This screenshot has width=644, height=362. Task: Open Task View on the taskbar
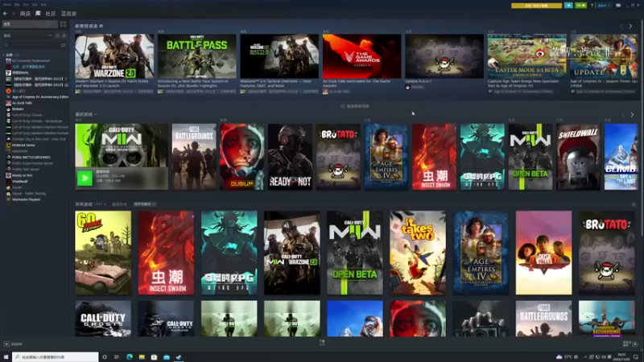click(x=117, y=357)
